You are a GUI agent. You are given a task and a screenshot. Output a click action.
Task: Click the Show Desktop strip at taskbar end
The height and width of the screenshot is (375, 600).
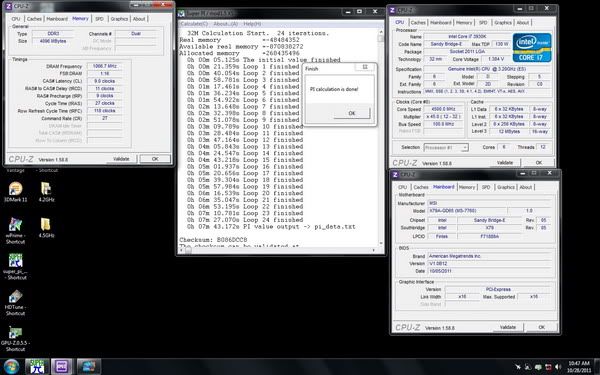tap(597, 367)
